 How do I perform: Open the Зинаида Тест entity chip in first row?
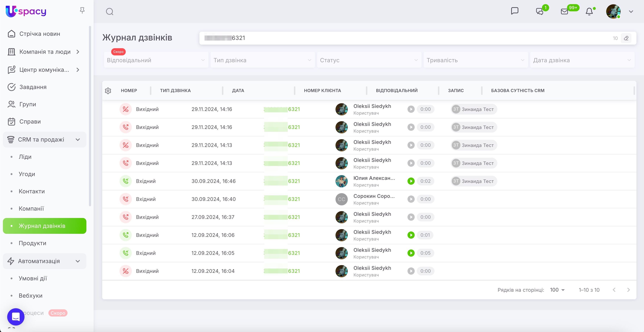[x=474, y=109]
